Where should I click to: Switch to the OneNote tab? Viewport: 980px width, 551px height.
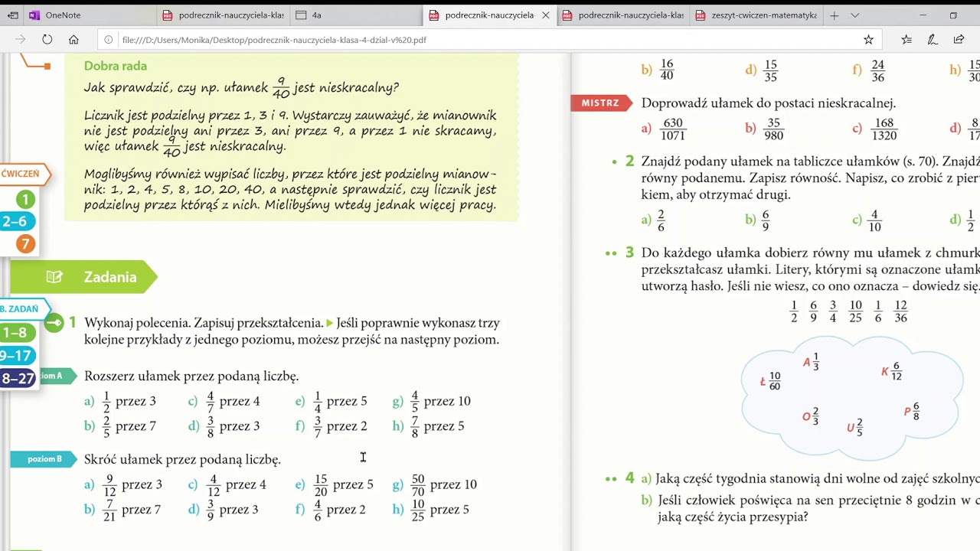[x=91, y=15]
